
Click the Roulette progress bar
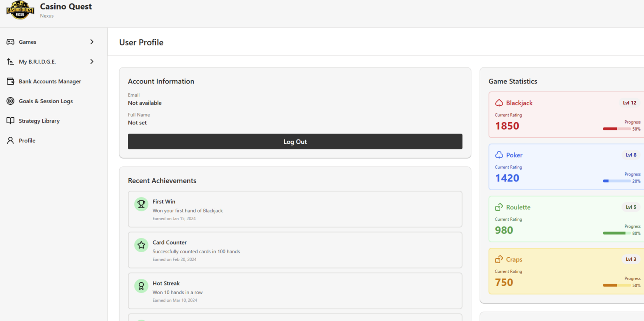[616, 233]
